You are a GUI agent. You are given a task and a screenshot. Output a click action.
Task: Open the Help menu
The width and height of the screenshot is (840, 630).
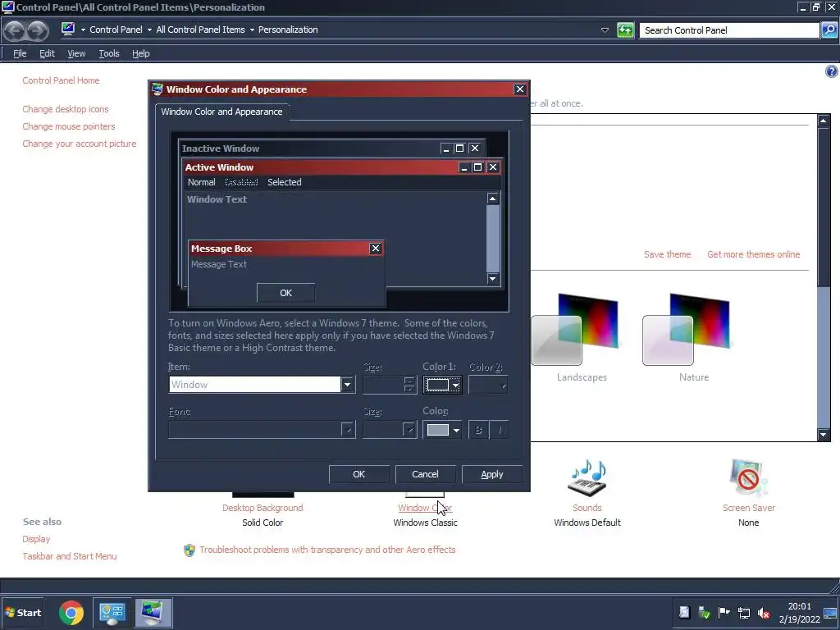pos(141,53)
